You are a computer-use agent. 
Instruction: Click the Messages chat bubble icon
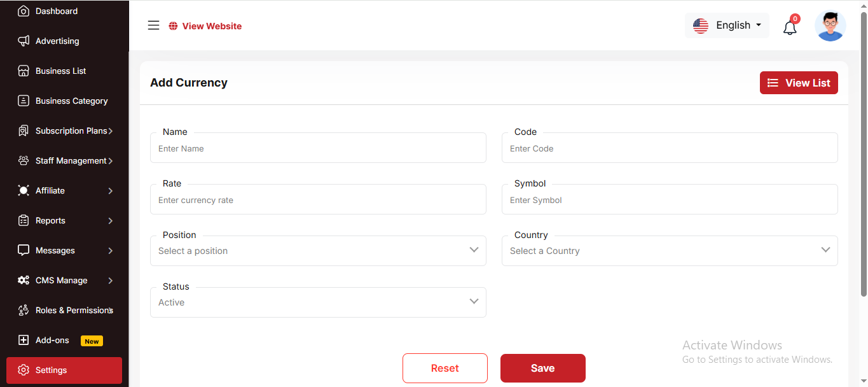point(24,250)
